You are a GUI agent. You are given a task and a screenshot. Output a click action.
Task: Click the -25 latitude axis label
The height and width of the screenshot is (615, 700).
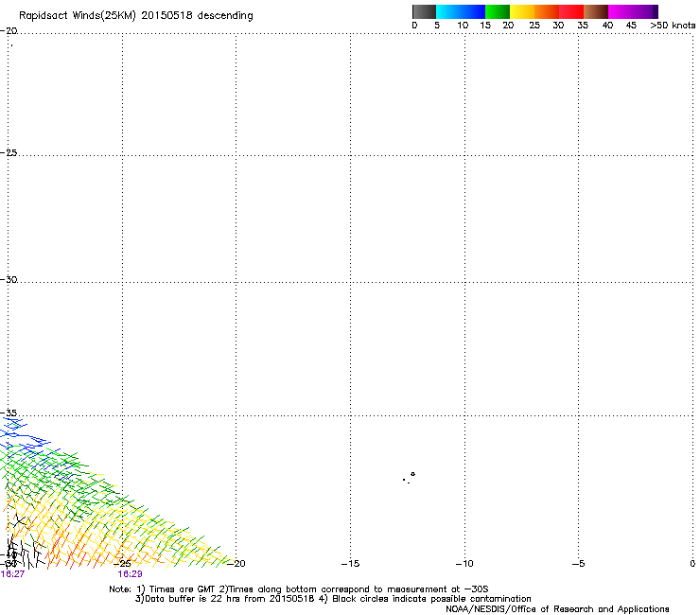coord(9,152)
